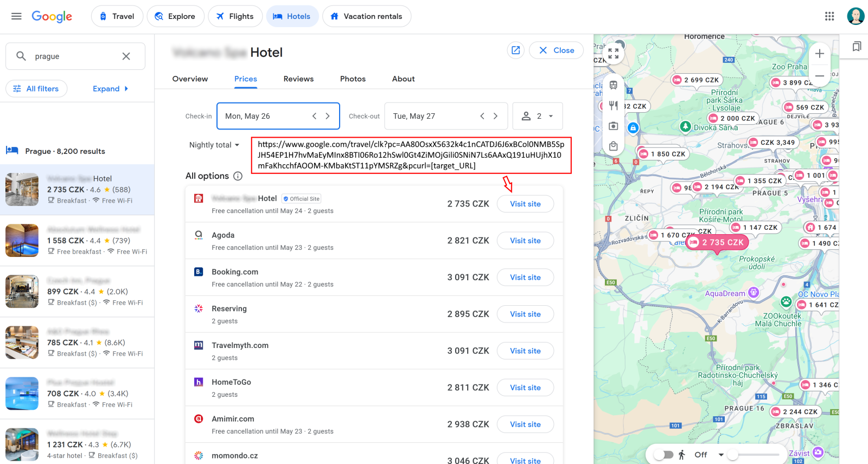The width and height of the screenshot is (868, 464).
Task: Select the CZK 3,349 map pin
Action: pos(773,143)
